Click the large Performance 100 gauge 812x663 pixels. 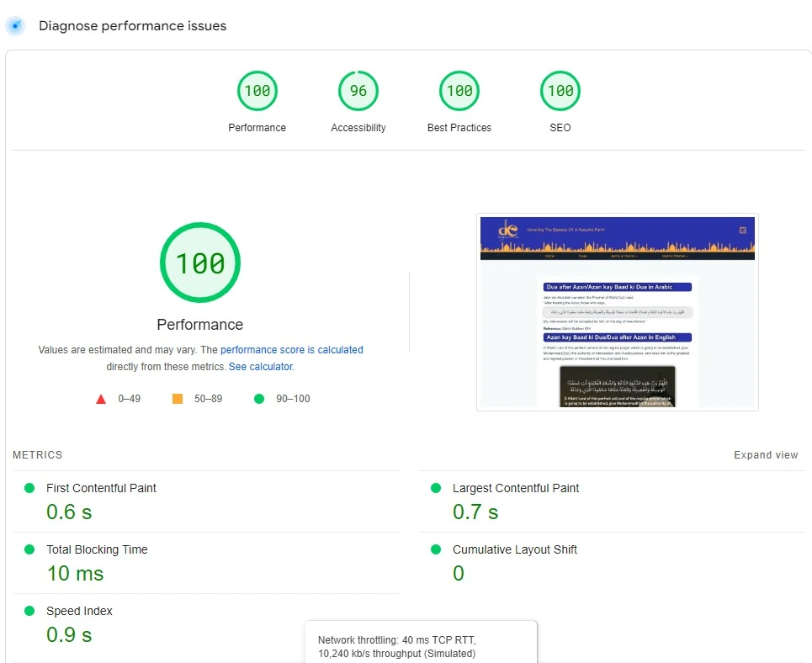(200, 263)
